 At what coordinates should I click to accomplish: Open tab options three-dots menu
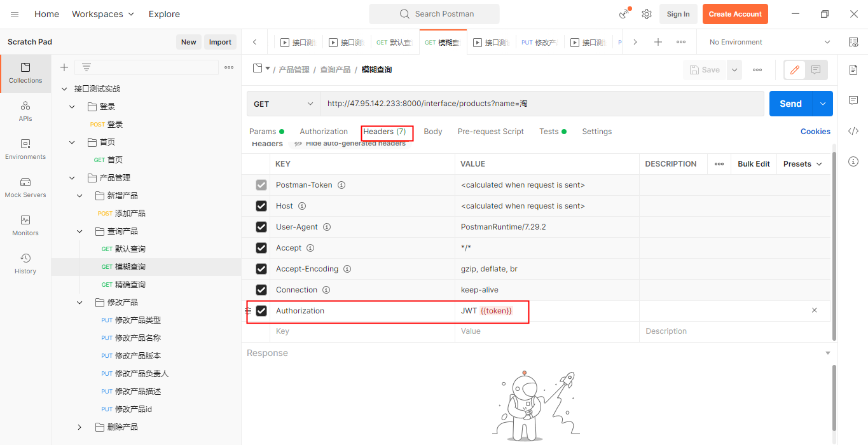click(x=681, y=42)
